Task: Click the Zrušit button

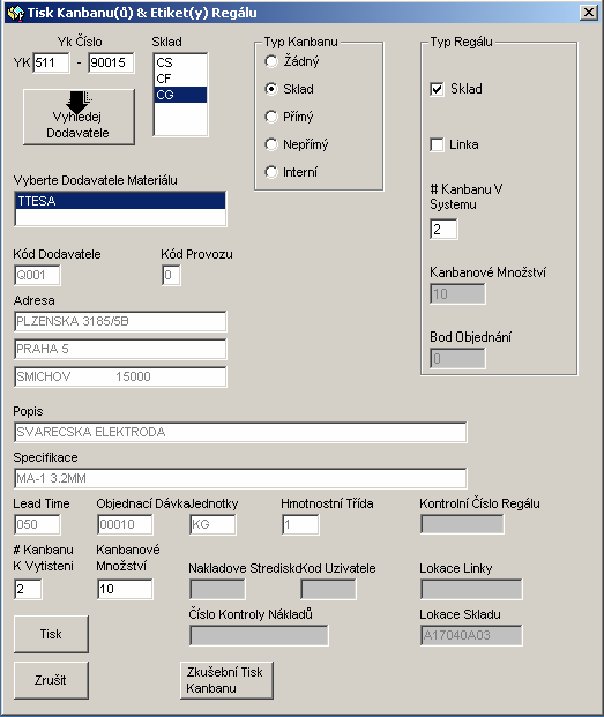Action: (x=51, y=680)
